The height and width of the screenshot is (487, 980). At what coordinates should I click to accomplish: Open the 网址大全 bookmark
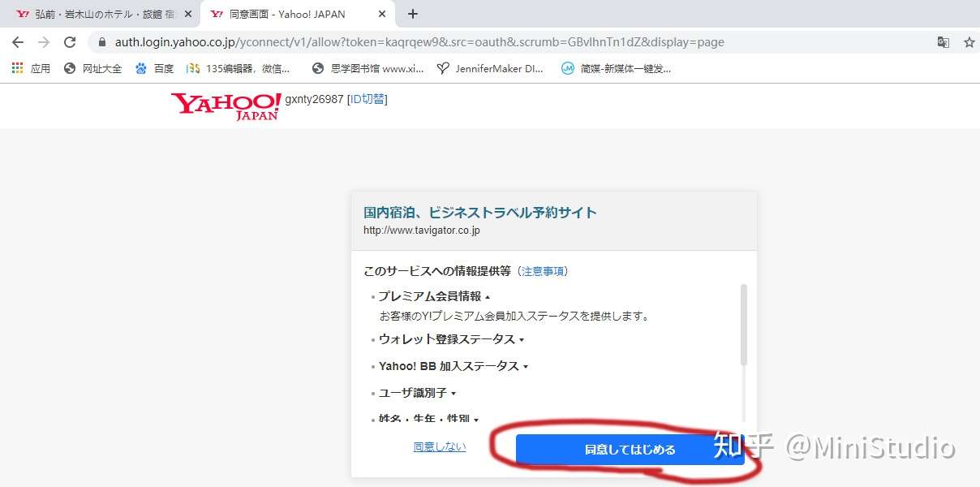tap(92, 69)
